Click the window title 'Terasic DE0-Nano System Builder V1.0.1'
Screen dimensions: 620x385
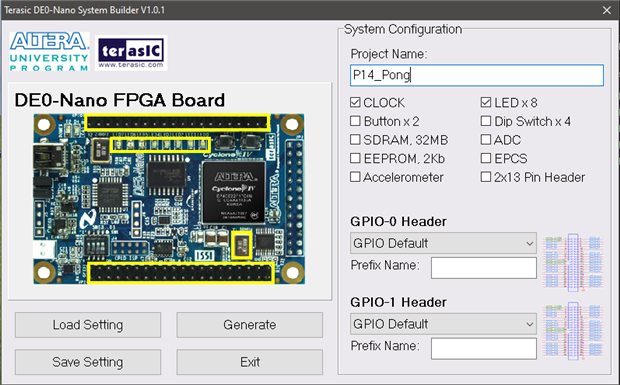(84, 10)
